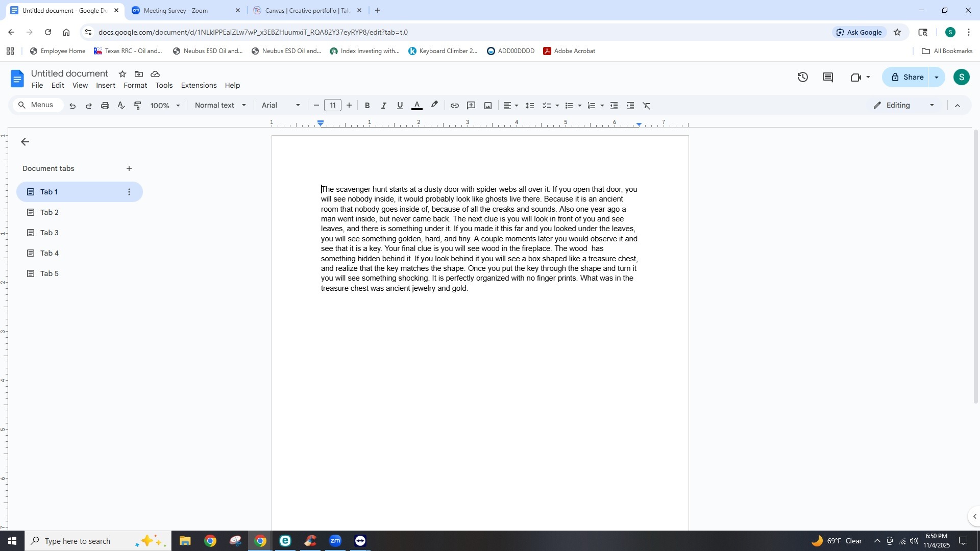This screenshot has height=551, width=980.
Task: Open the checklist options arrow
Action: click(557, 106)
